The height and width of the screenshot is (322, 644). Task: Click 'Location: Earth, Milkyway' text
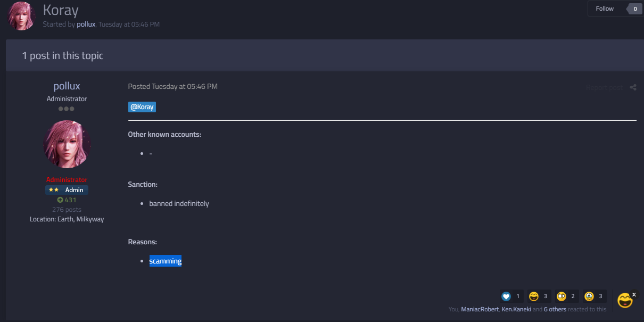67,219
